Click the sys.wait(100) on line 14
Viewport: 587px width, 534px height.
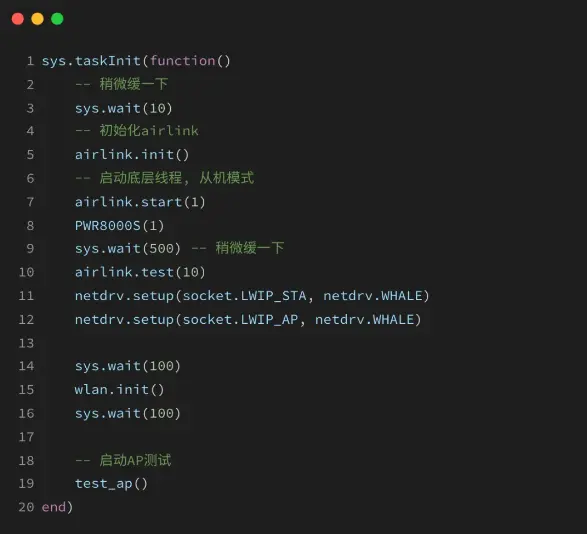128,366
